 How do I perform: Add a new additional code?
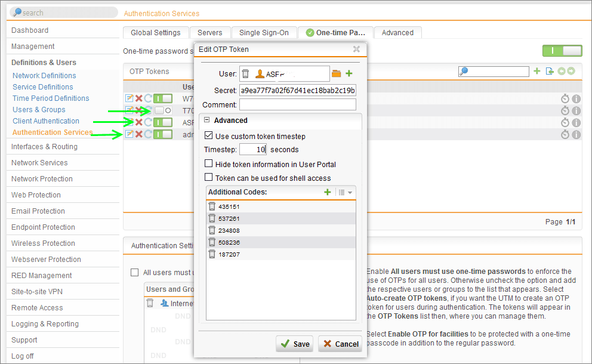point(328,192)
